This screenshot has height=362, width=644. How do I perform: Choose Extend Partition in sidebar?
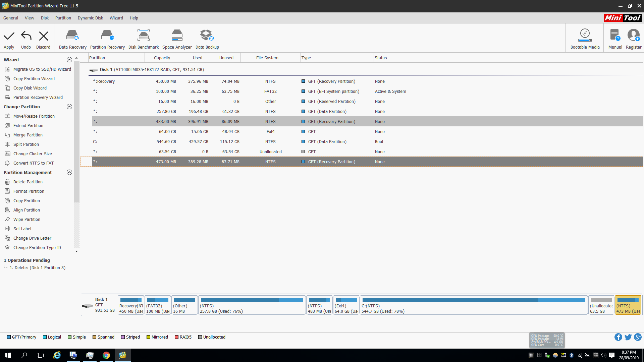click(24, 126)
